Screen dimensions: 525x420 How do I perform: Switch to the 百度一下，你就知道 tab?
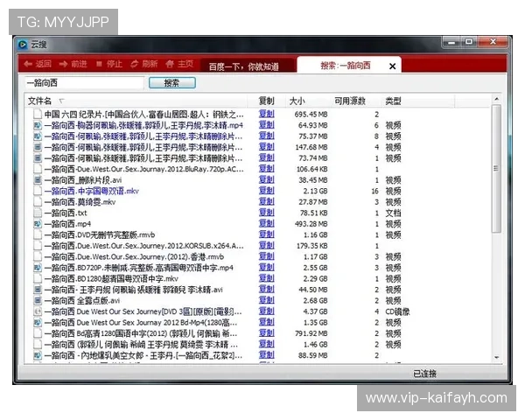244,66
